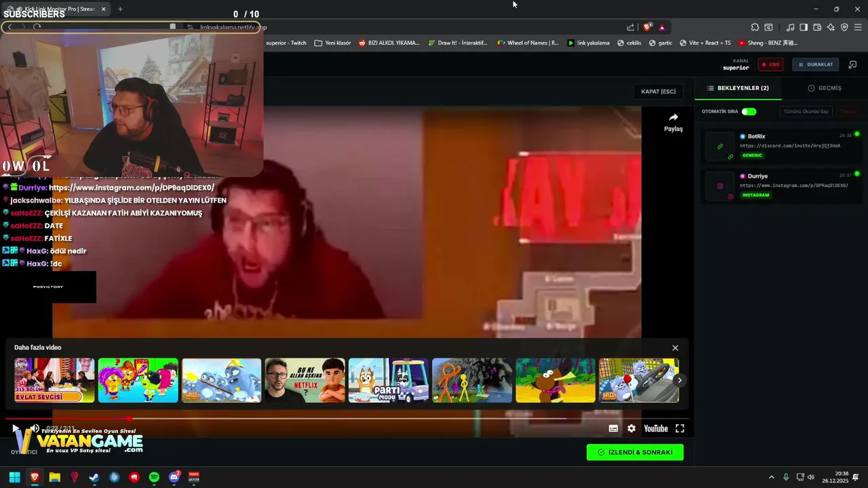Open the stick figure animation thumbnail
The image size is (868, 488).
472,380
